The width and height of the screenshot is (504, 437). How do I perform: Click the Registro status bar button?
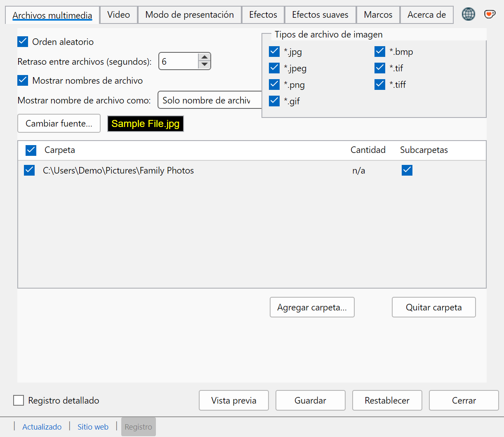coord(139,427)
